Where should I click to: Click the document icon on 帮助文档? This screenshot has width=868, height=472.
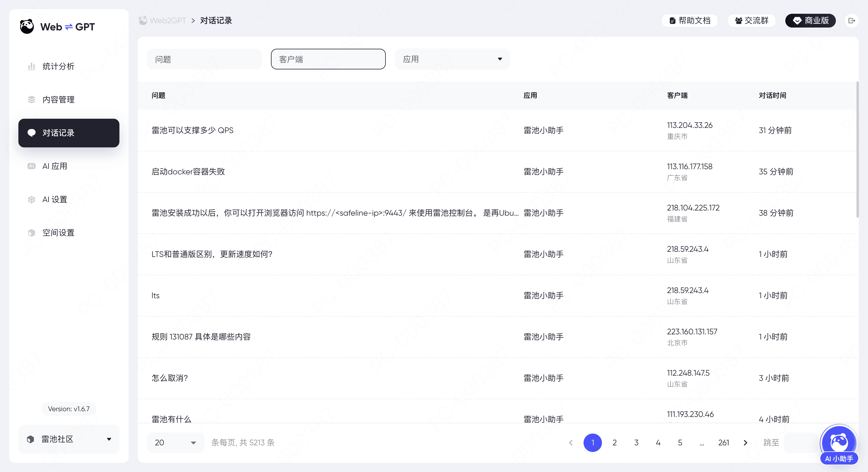click(672, 21)
